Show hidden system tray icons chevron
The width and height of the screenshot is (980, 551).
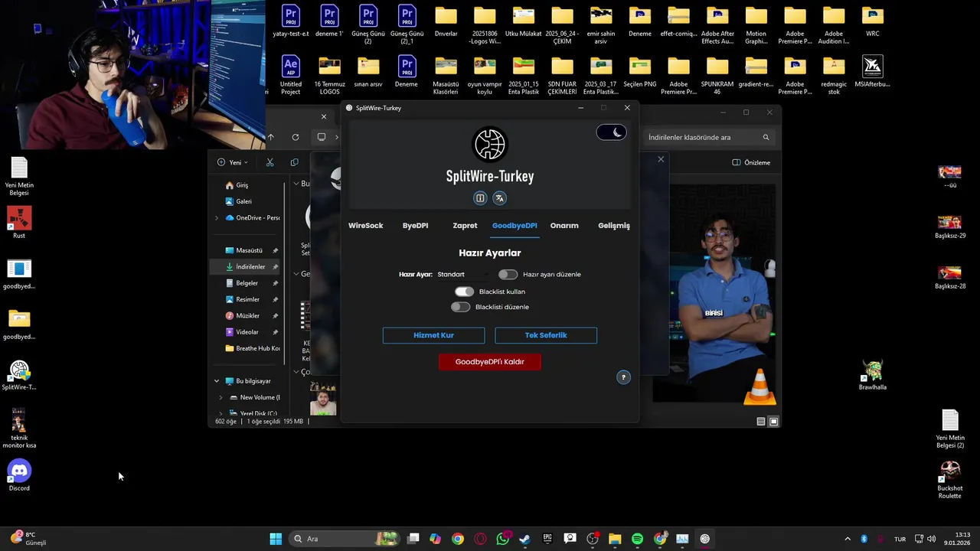point(847,539)
